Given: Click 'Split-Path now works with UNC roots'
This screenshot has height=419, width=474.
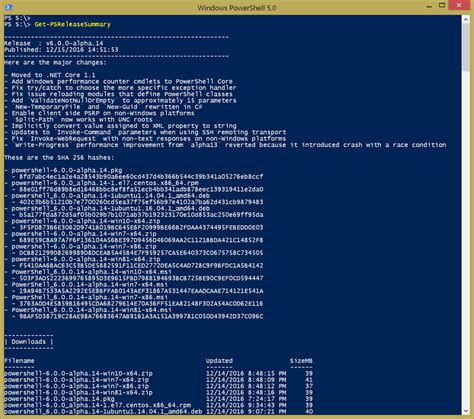Looking at the screenshot, I should point(78,119).
